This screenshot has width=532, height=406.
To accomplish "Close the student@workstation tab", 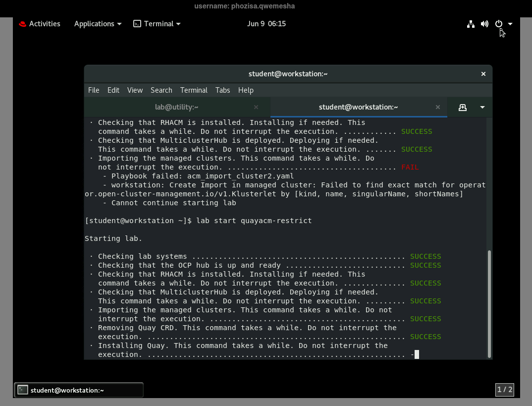I will tap(438, 107).
